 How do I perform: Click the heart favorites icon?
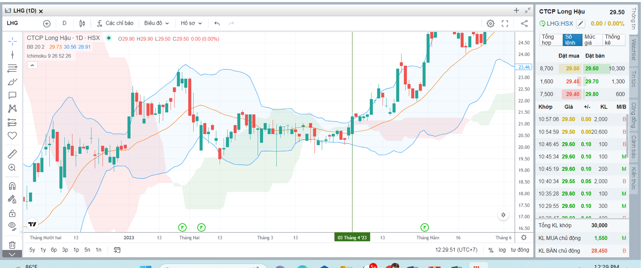pyautogui.click(x=12, y=136)
